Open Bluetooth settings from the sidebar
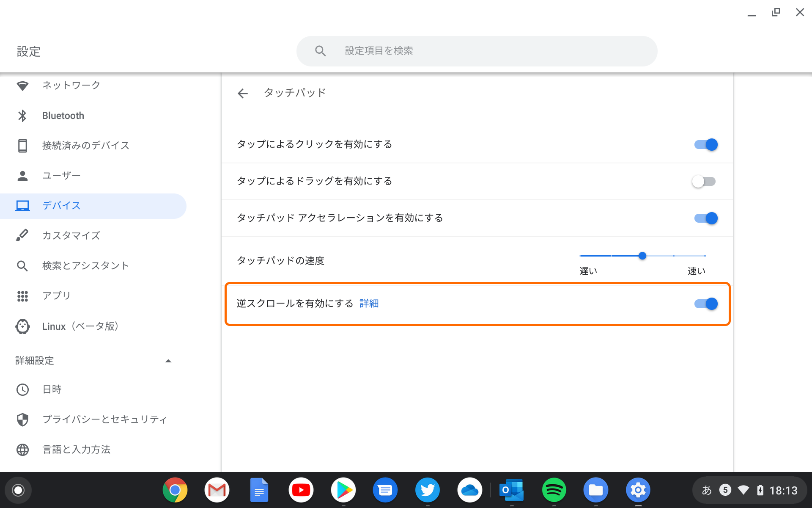 (63, 115)
